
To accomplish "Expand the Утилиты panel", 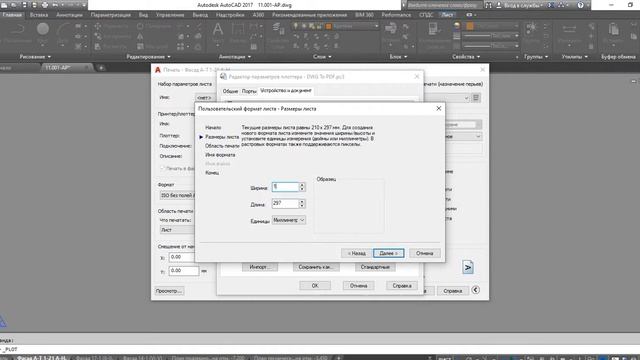I will (574, 57).
